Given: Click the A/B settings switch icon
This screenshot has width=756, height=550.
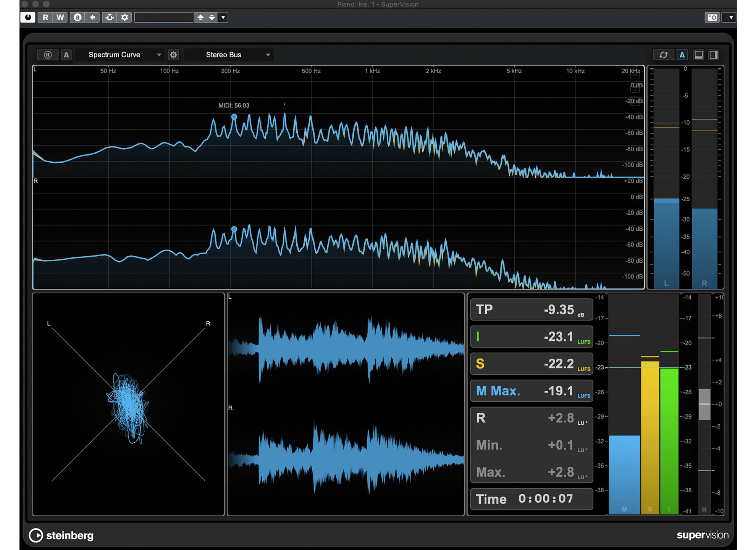Looking at the screenshot, I should (78, 17).
